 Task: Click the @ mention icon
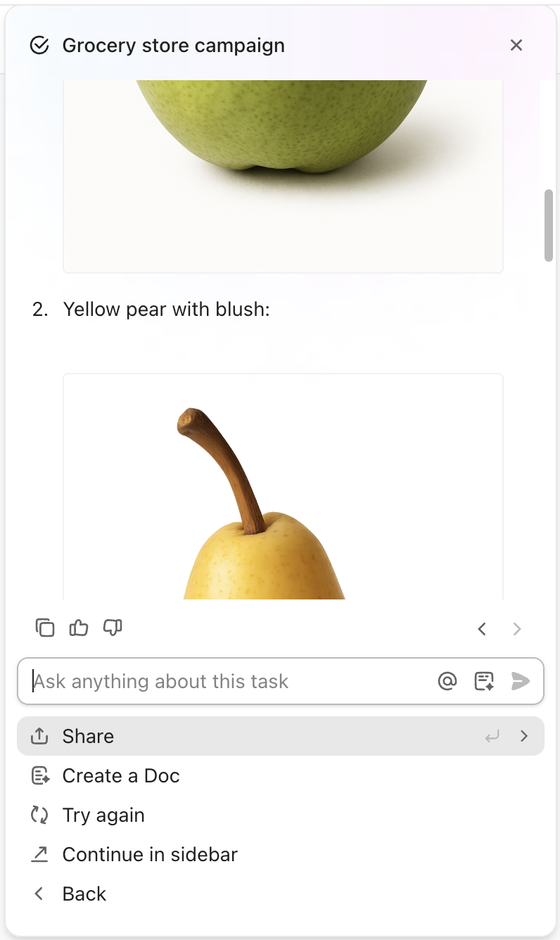(447, 681)
